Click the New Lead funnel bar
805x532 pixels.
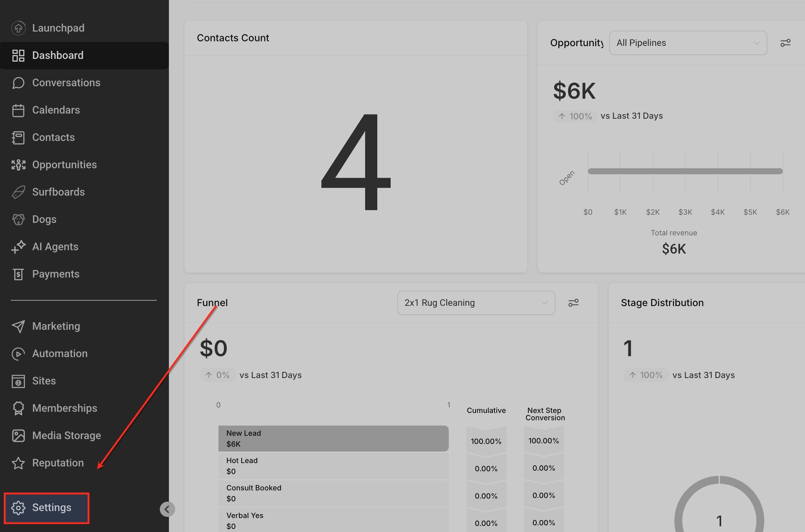[333, 438]
